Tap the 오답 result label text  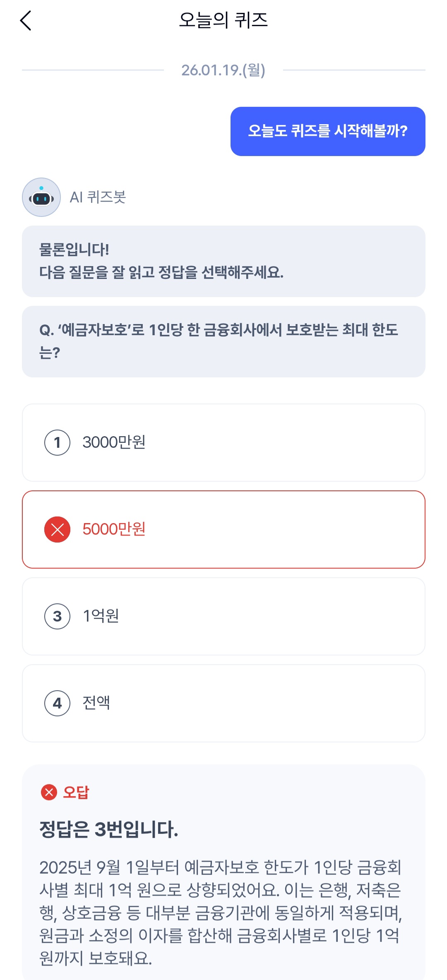pos(76,792)
